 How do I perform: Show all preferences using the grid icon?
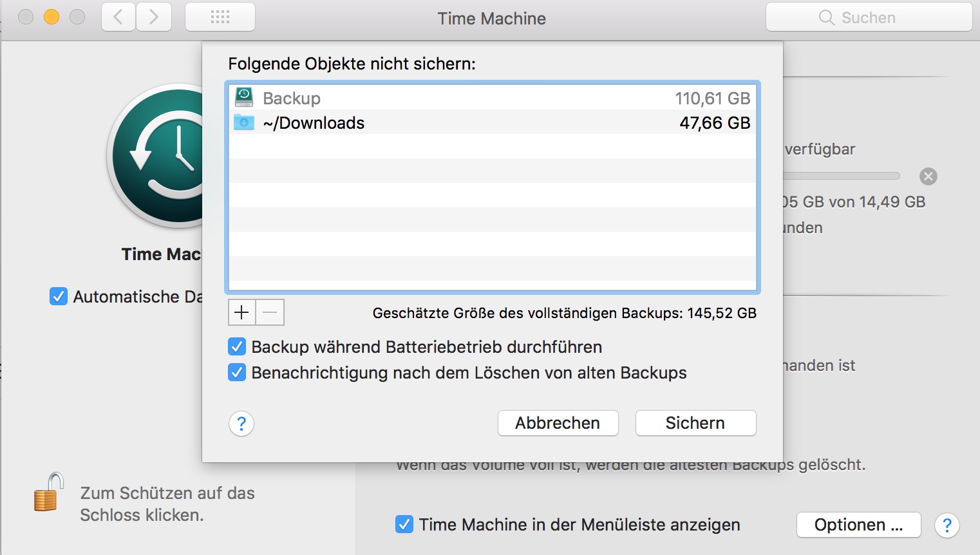point(220,17)
